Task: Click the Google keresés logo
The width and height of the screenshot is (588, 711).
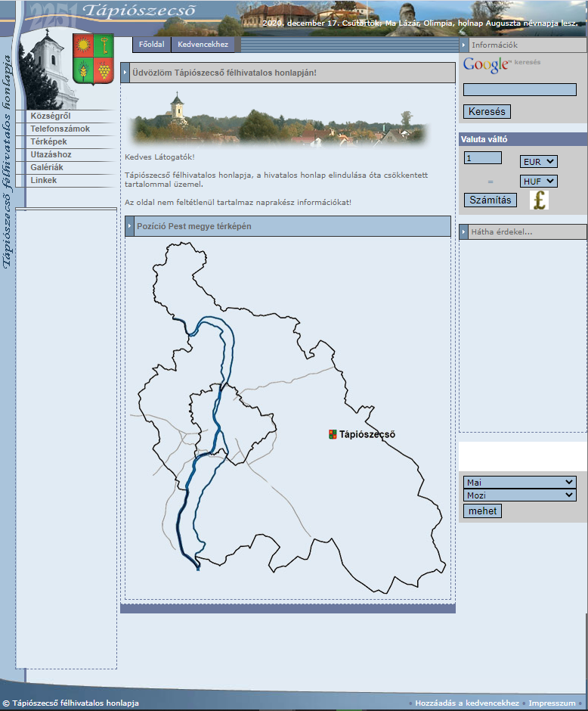Action: click(x=487, y=65)
